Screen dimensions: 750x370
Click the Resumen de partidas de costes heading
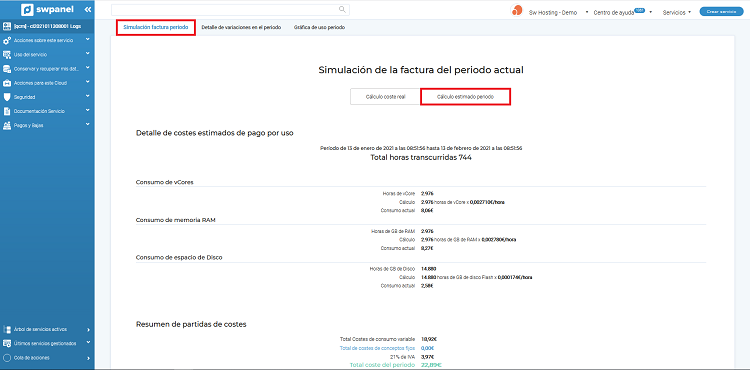[x=191, y=324]
